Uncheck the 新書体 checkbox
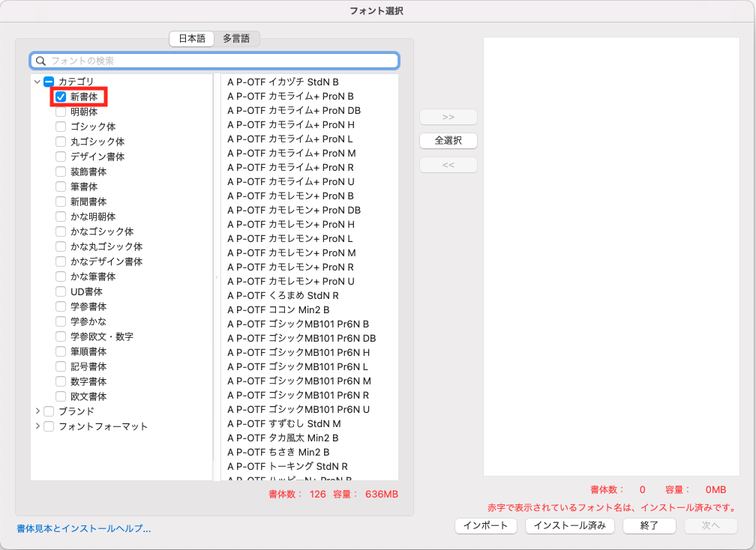This screenshot has height=550, width=756. 61,97
